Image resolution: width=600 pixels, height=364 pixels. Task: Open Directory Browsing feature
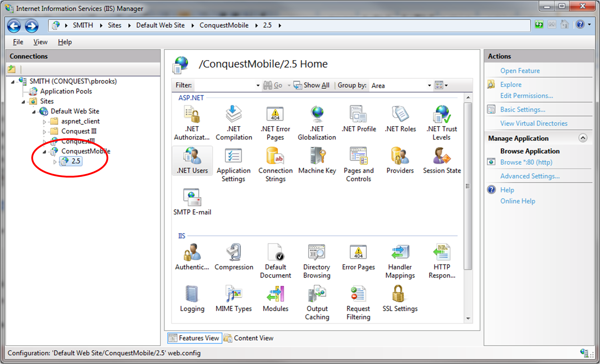317,261
